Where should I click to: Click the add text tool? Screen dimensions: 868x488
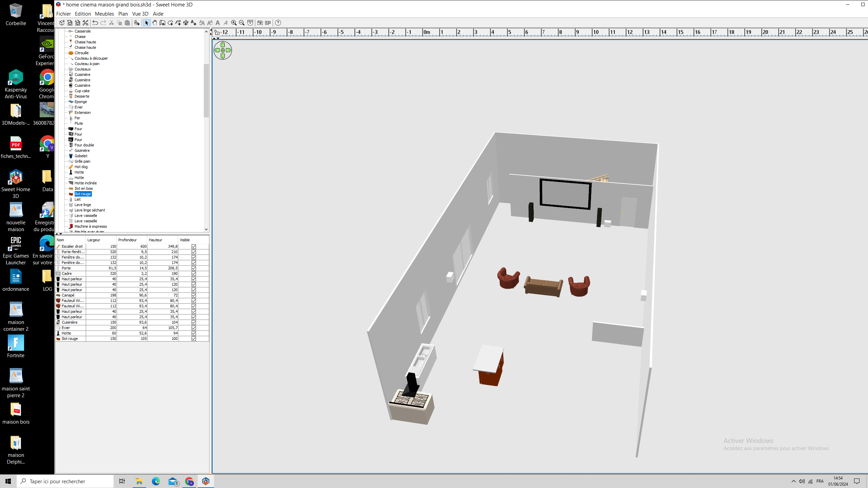tap(194, 23)
